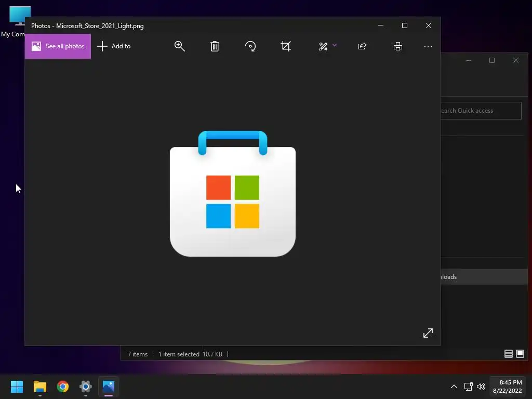Screen dimensions: 532x399
Task: Open the clock showing 8:45 PM
Action: point(507,387)
